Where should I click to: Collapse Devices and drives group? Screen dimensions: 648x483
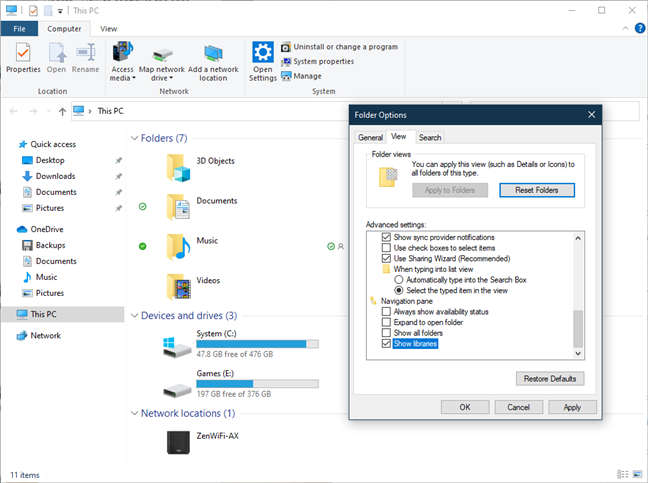[134, 316]
